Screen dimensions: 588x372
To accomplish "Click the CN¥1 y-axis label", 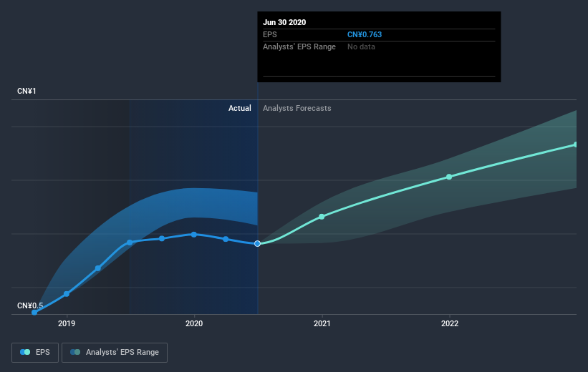I will (x=26, y=91).
